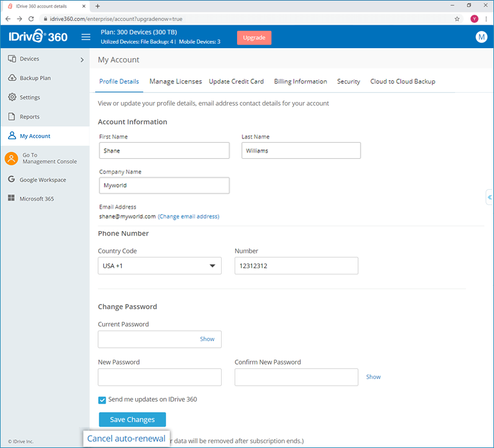Viewport: 494px width, 448px height.
Task: Toggle the hamburger menu icon
Action: tap(86, 37)
